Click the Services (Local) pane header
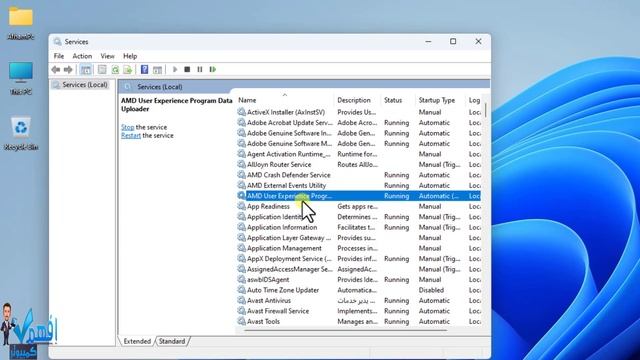 pyautogui.click(x=304, y=87)
